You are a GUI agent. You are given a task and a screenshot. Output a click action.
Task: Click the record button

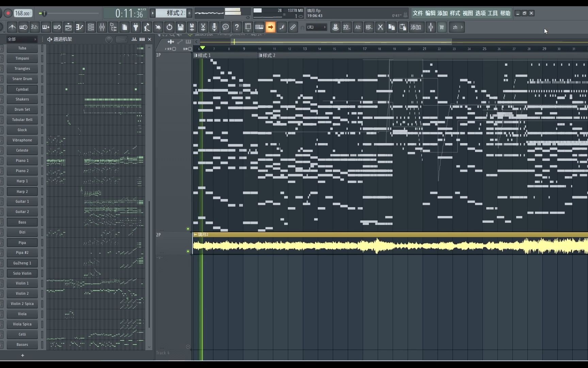tap(8, 14)
